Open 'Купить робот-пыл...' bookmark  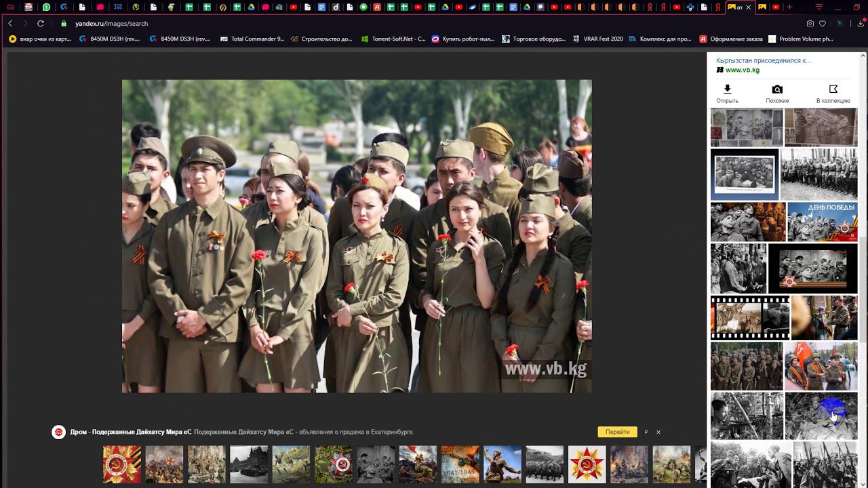pos(463,39)
